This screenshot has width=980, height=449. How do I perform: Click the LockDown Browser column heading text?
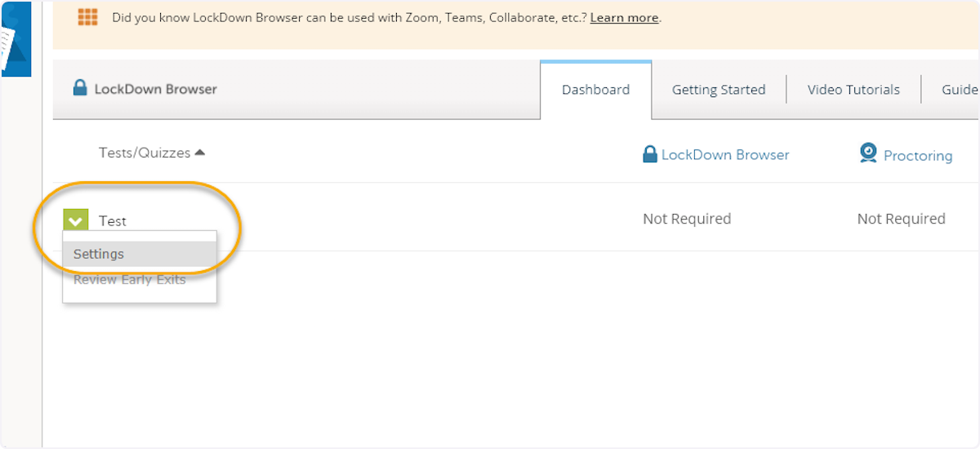click(725, 155)
